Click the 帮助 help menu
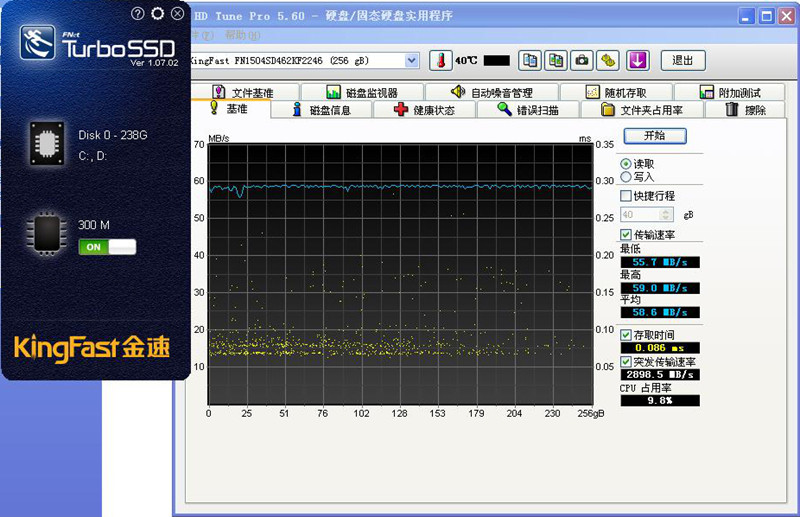The image size is (800, 517). point(243,35)
